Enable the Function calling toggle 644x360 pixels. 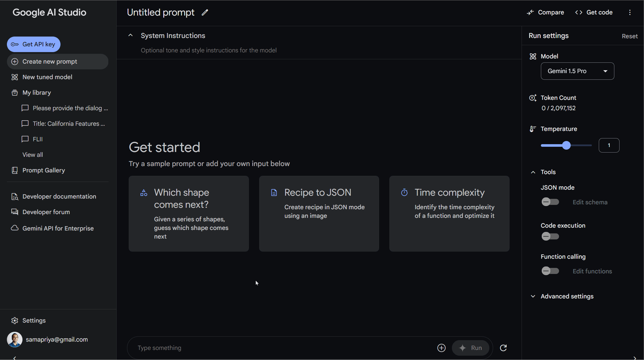pos(550,271)
